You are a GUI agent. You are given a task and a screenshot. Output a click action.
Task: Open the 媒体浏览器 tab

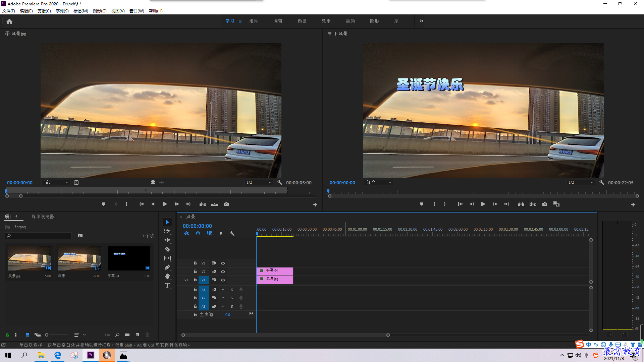tap(43, 217)
